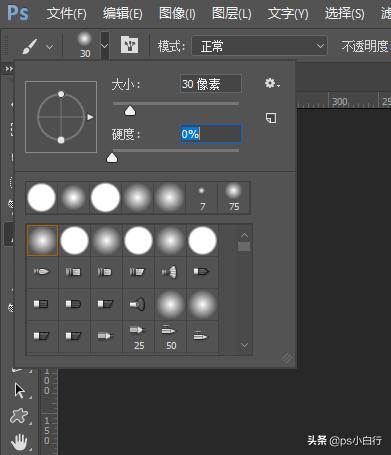Image resolution: width=391 pixels, height=455 pixels.
Task: Select the flat fan brush beside soft round tips
Action: pyautogui.click(x=138, y=304)
